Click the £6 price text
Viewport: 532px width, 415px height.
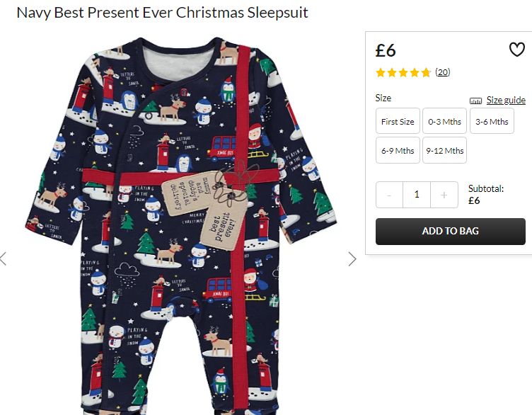coord(386,50)
